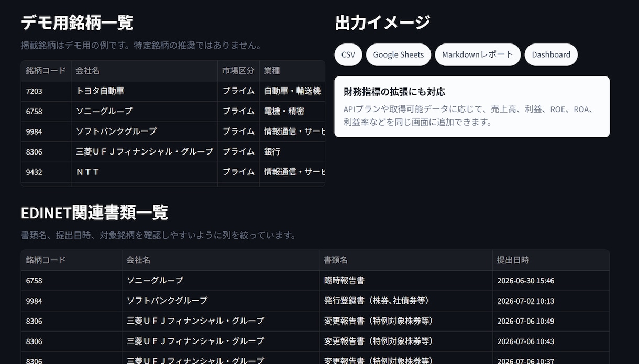Image resolution: width=639 pixels, height=364 pixels.
Task: Click 変更報告書 in the 10:49 row
Action: [406, 321]
